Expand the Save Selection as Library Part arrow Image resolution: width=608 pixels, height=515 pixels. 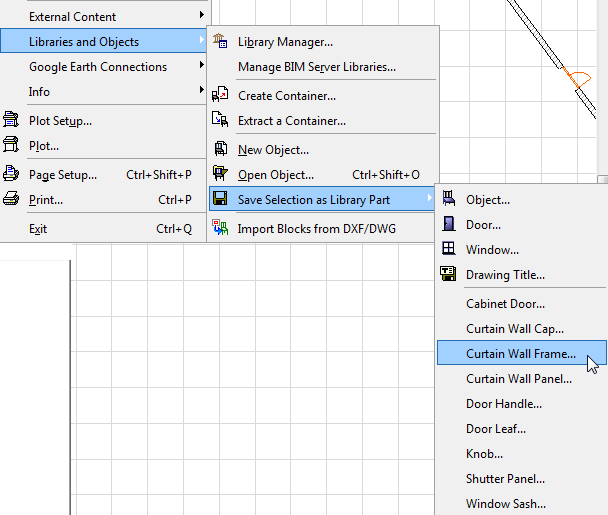tap(429, 198)
